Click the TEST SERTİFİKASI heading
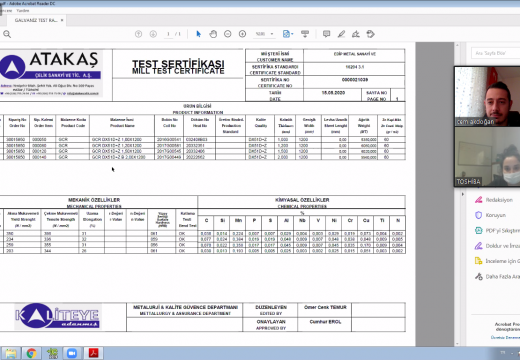Image resolution: width=520 pixels, height=360 pixels. point(178,63)
